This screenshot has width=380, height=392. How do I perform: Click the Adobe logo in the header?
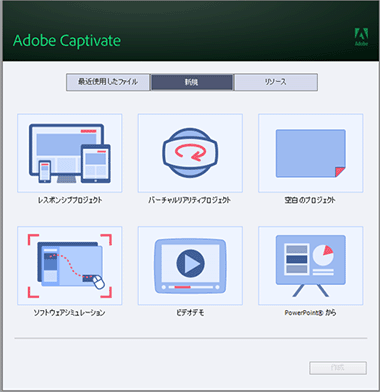(x=361, y=37)
